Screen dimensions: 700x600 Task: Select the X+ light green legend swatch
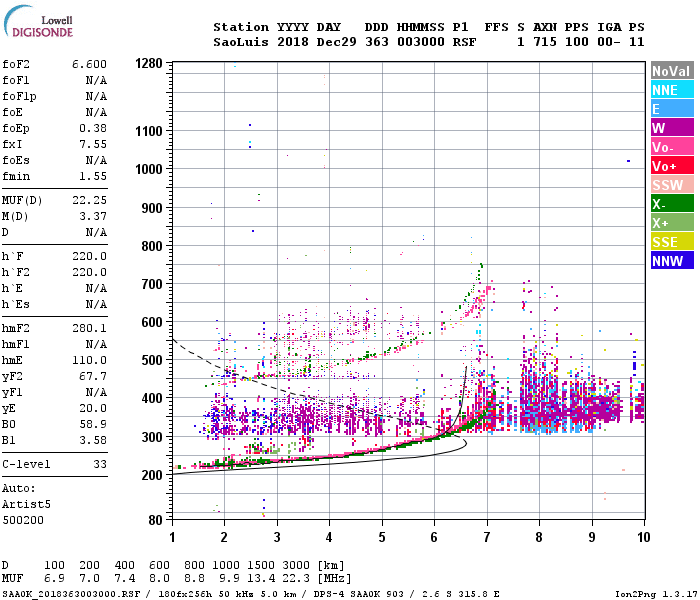(x=672, y=223)
